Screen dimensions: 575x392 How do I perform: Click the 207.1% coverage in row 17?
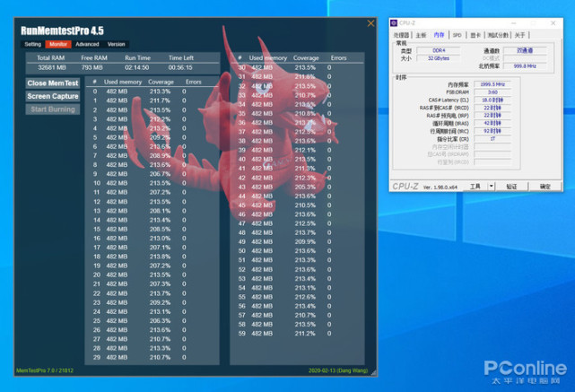coord(160,248)
